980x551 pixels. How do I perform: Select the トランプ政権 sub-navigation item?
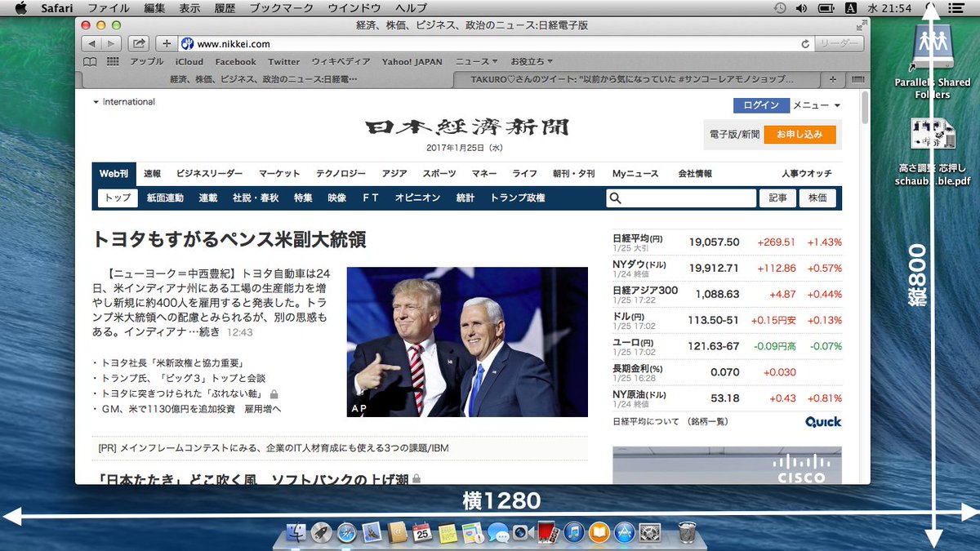[x=517, y=198]
